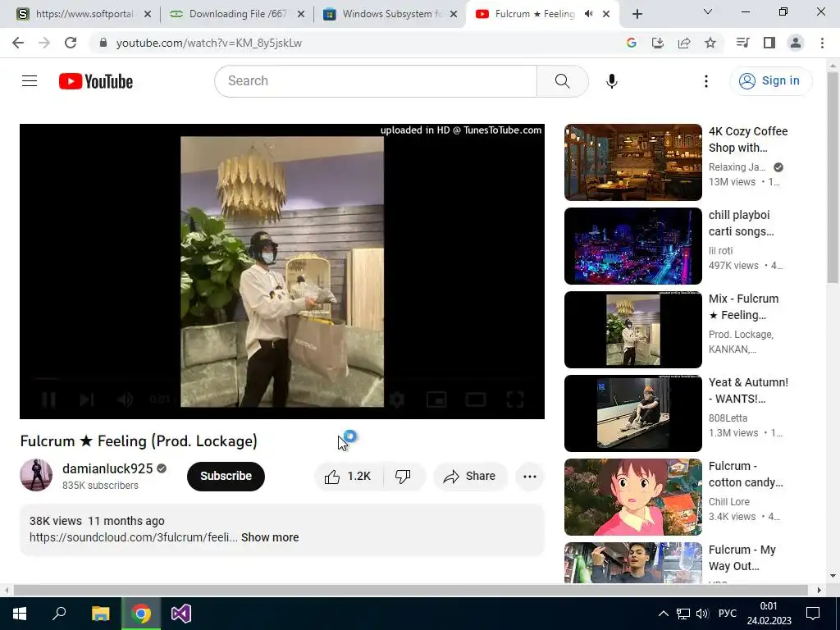Screen dimensions: 840x630
Task: Open YouTube settings three-dot menu
Action: (x=706, y=81)
